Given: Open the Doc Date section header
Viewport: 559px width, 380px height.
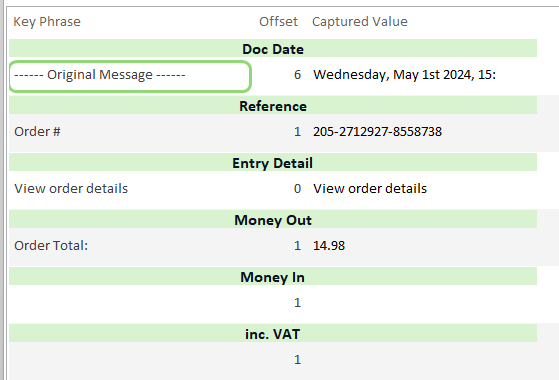Looking at the screenshot, I should pos(273,49).
